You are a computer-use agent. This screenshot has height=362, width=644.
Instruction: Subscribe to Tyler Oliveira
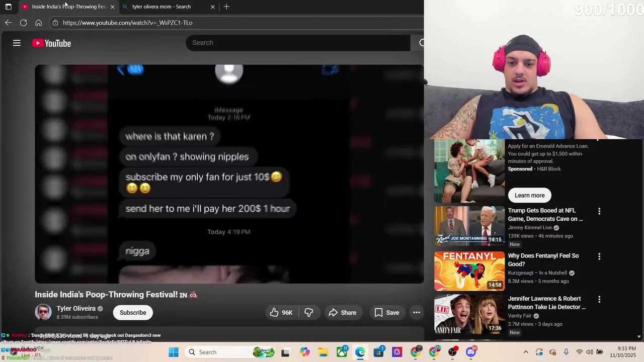133,313
